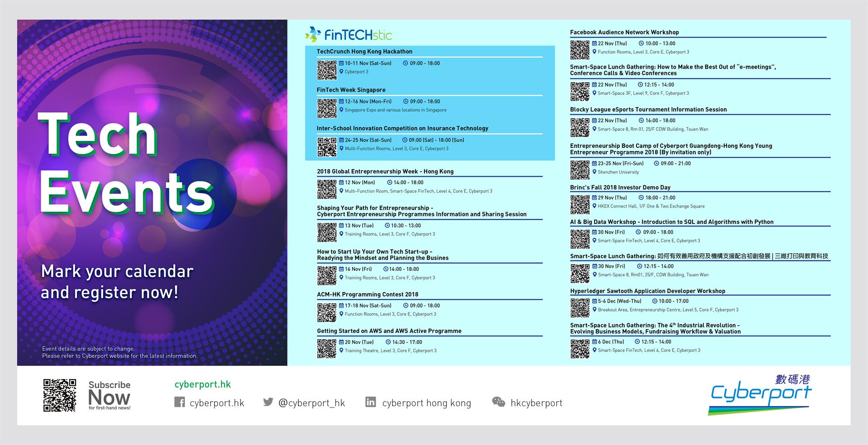Click QR code for TechCrunch Hong Kong Hackathon
Viewport: 868px width, 445px height.
click(327, 70)
